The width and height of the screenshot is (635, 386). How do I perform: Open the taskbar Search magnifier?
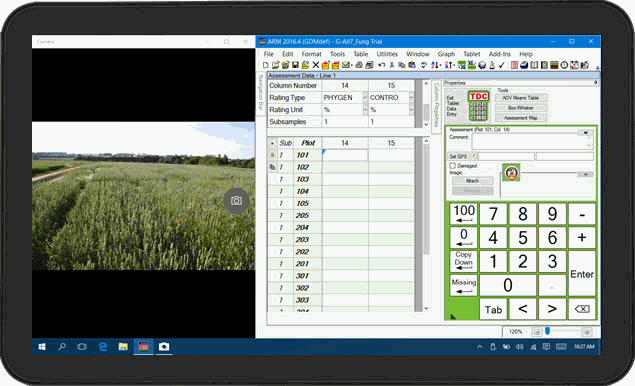pos(62,347)
